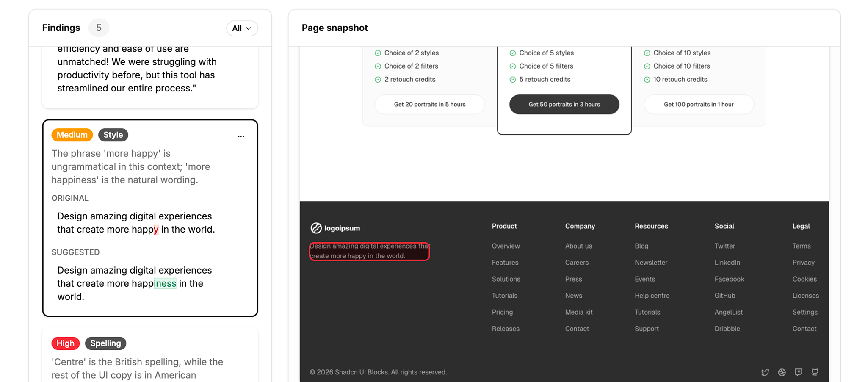Open the Privacy link
The height and width of the screenshot is (382, 868).
(803, 263)
